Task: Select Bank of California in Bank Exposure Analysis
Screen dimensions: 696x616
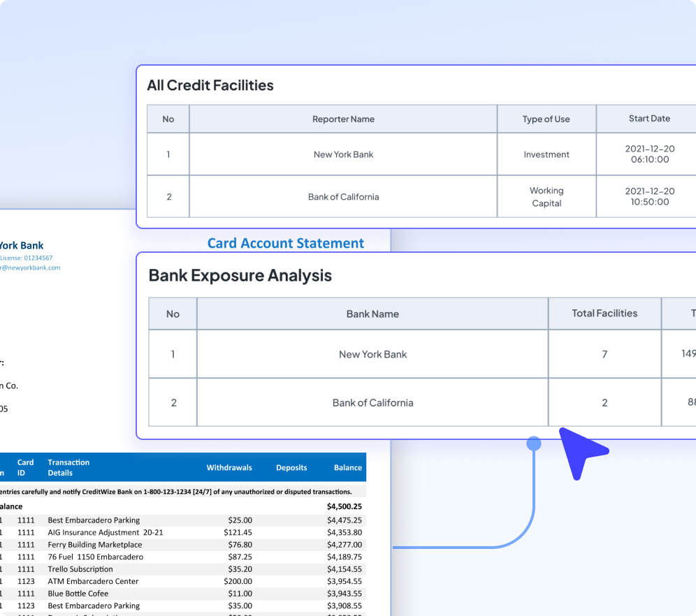Action: pos(372,402)
